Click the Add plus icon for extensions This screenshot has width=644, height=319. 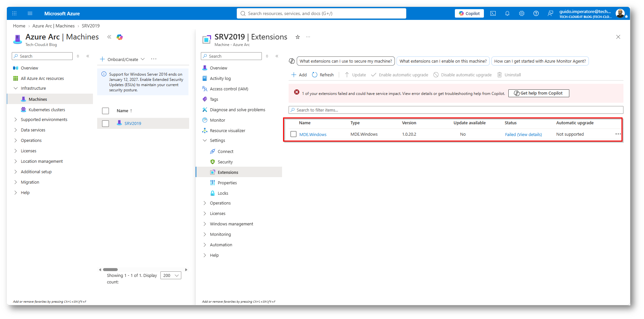pyautogui.click(x=294, y=75)
